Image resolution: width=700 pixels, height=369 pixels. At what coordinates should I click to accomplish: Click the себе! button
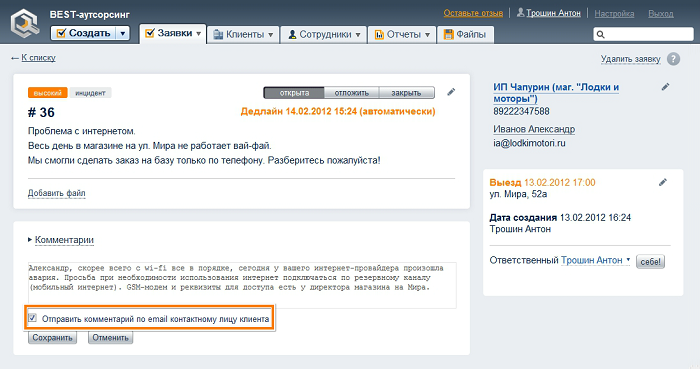click(650, 261)
